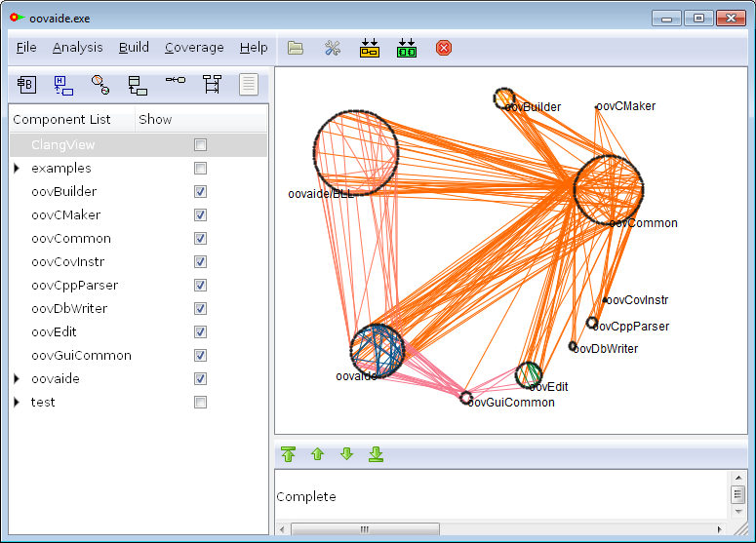Open the operation diagram icon

pos(100,85)
